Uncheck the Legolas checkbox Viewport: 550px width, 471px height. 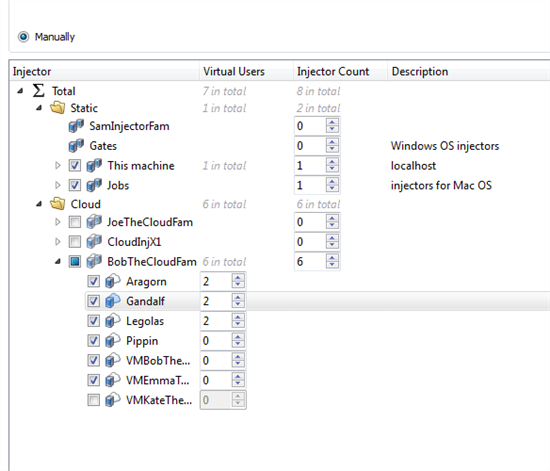pos(93,321)
